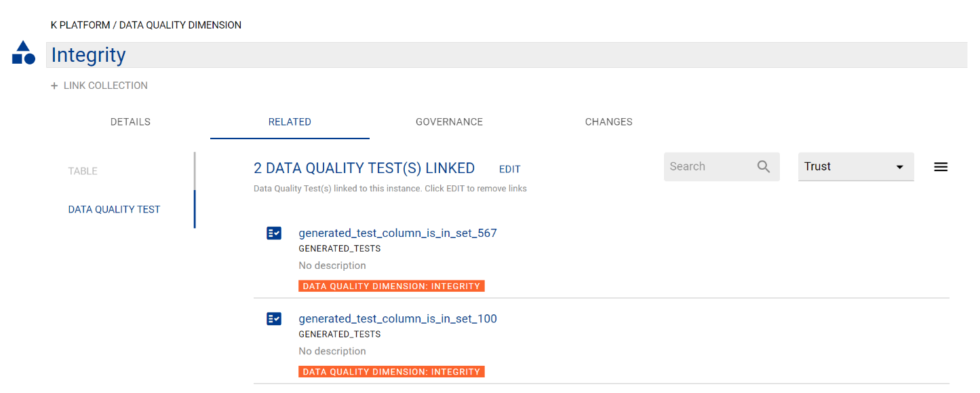Select Data Quality Test in sidebar
Image resolution: width=980 pixels, height=393 pixels.
tap(114, 210)
